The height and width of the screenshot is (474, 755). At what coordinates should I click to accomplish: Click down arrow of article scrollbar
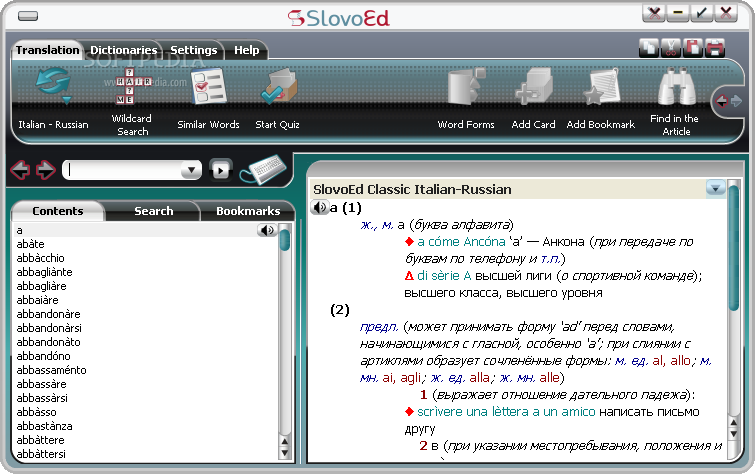coord(733,434)
